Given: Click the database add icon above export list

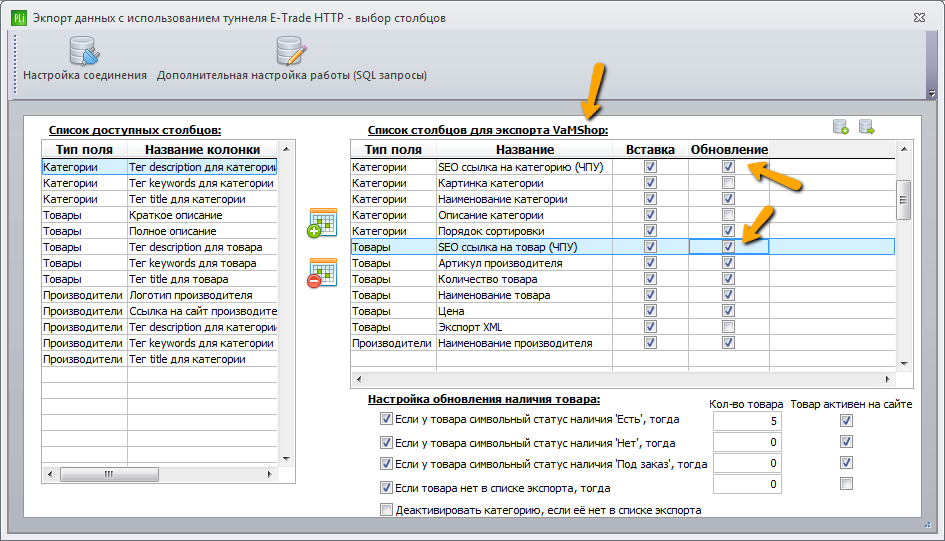Looking at the screenshot, I should (841, 127).
